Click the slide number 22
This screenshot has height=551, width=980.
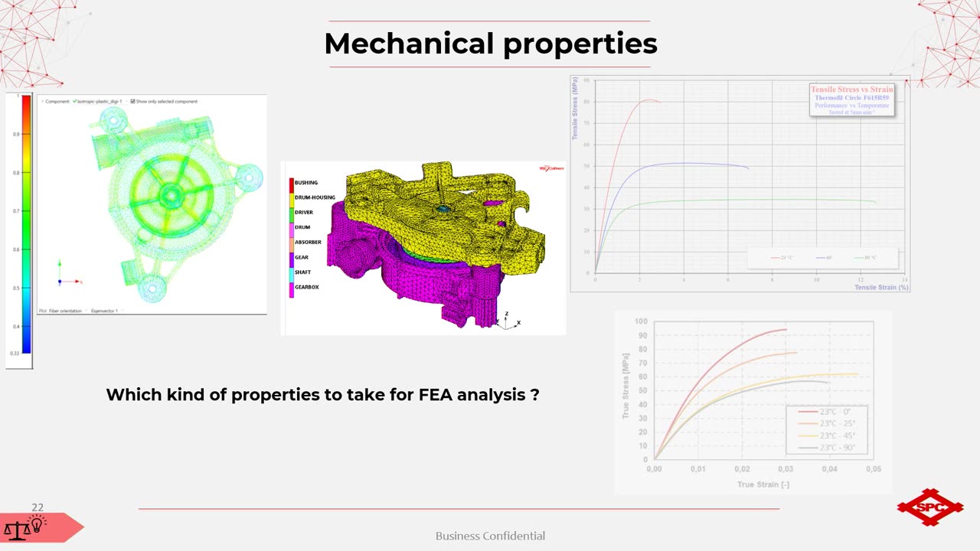click(x=38, y=507)
